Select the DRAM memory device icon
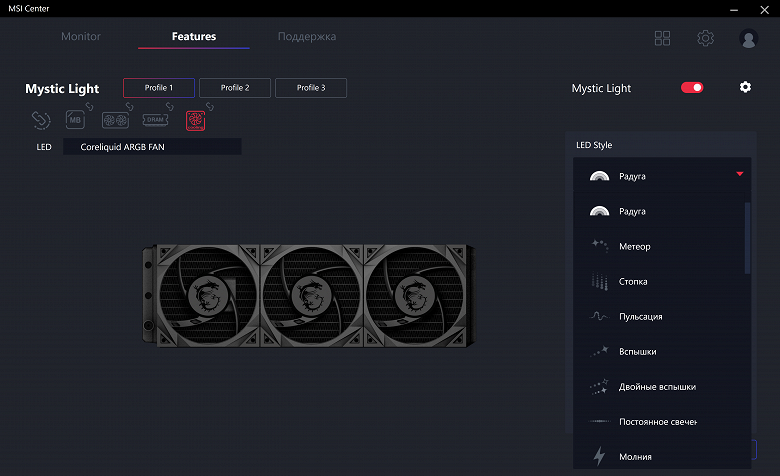This screenshot has height=476, width=780. point(155,120)
